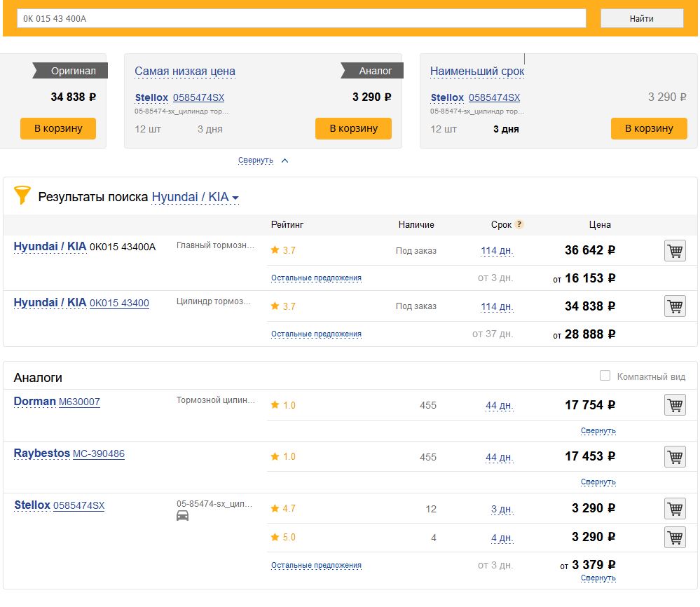Screen dimensions: 700x607
Task: Collapse Dorman offers via Свернуть
Action: point(598,430)
